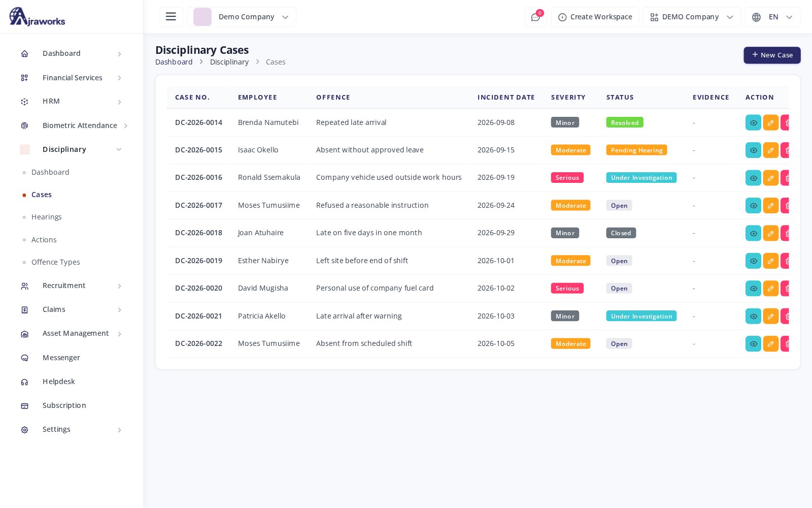Click Pending Hearing status badge
This screenshot has width=812, height=508.
coord(636,150)
